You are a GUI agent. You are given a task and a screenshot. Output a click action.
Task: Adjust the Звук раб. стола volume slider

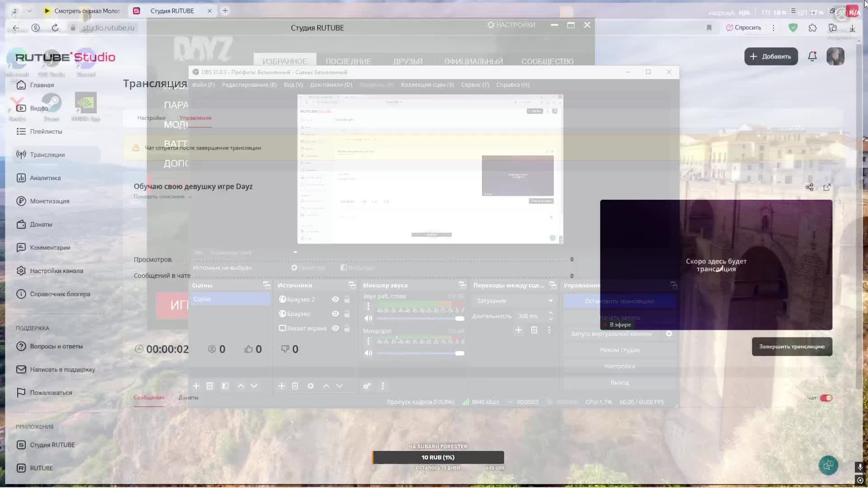(x=459, y=319)
